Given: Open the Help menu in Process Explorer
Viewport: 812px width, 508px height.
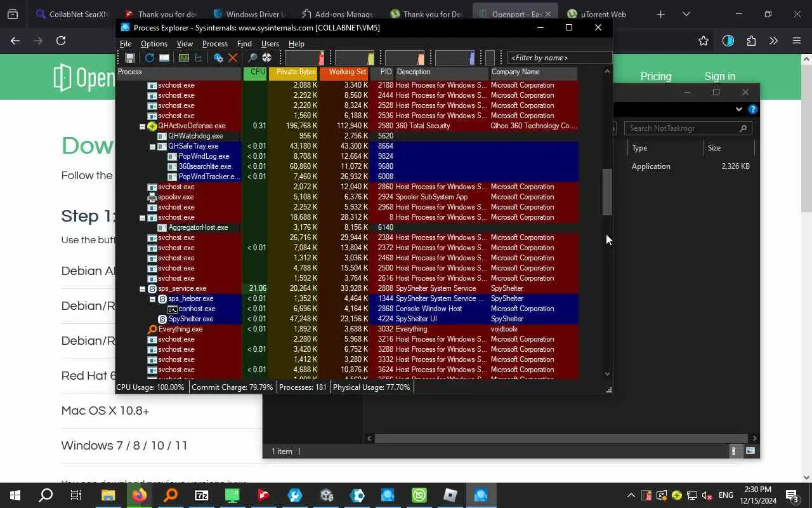Looking at the screenshot, I should [x=296, y=44].
